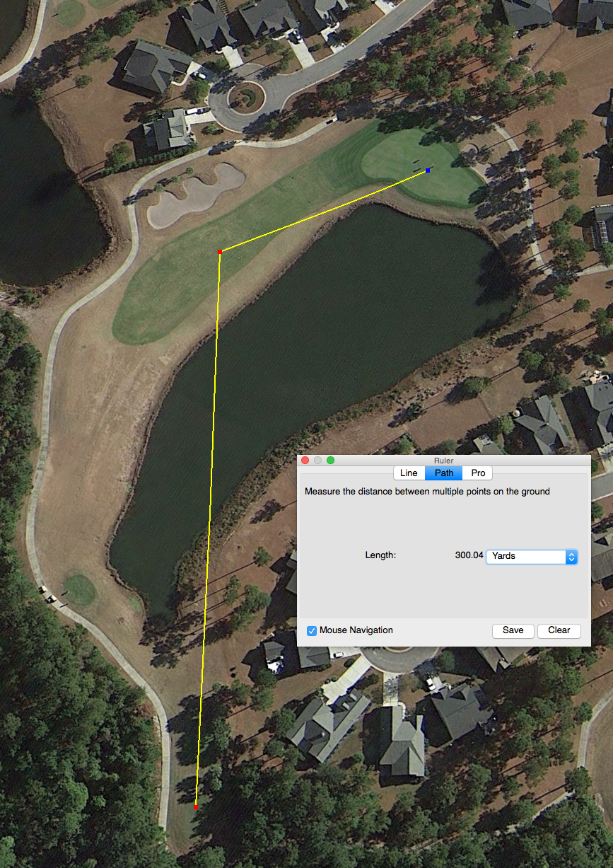Click the green zoom button of Ruler window
613x868 pixels.
[x=330, y=461]
